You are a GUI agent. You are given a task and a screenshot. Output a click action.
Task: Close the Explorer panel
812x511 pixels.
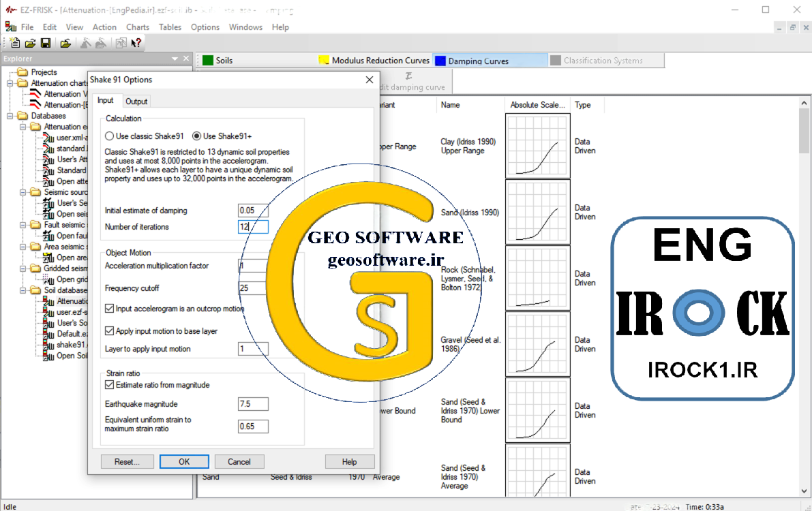(186, 59)
